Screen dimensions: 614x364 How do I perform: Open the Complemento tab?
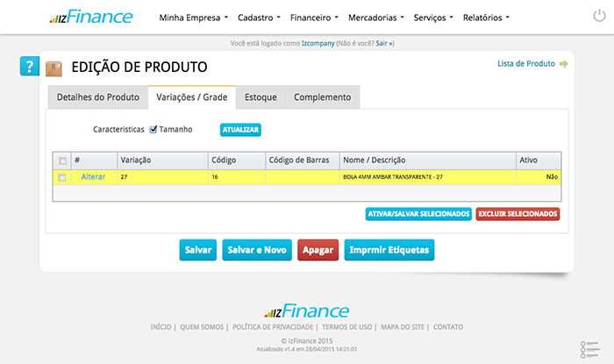tap(322, 97)
